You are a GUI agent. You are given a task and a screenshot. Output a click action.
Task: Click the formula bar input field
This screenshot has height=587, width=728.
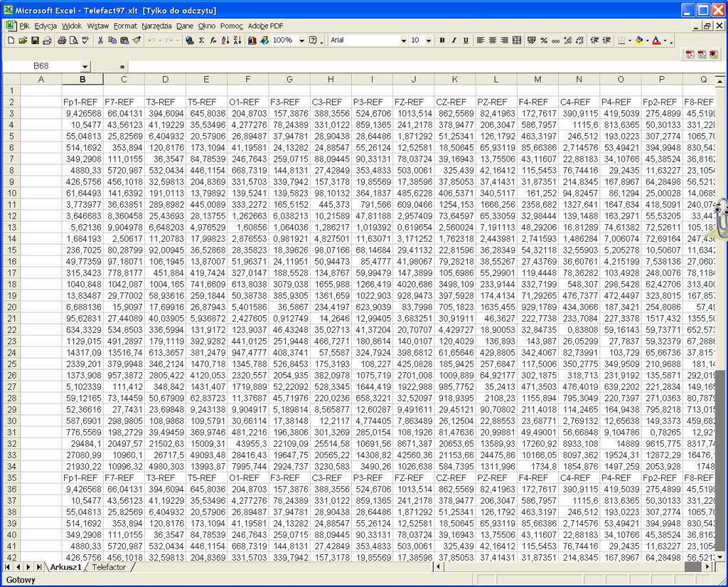[427, 67]
